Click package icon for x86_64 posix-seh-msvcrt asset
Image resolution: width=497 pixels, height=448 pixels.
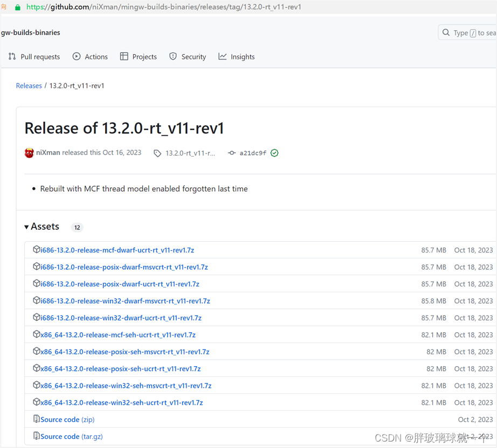point(37,351)
